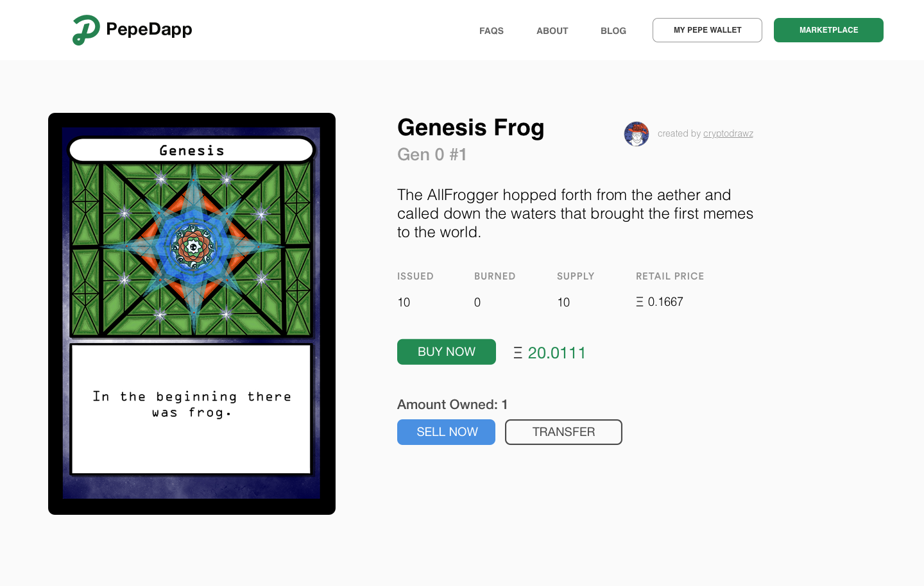Image resolution: width=924 pixels, height=586 pixels.
Task: Open the BLOG link in navigation
Action: pos(613,31)
